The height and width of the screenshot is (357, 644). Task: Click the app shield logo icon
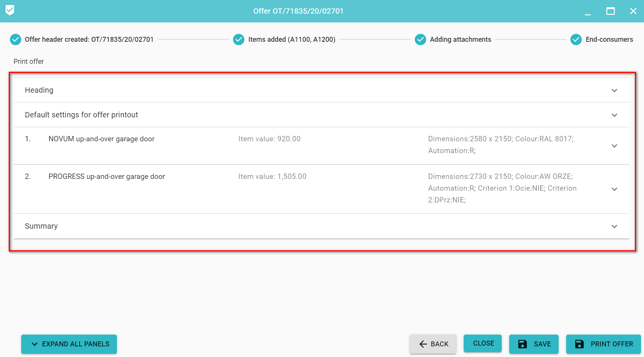10,10
